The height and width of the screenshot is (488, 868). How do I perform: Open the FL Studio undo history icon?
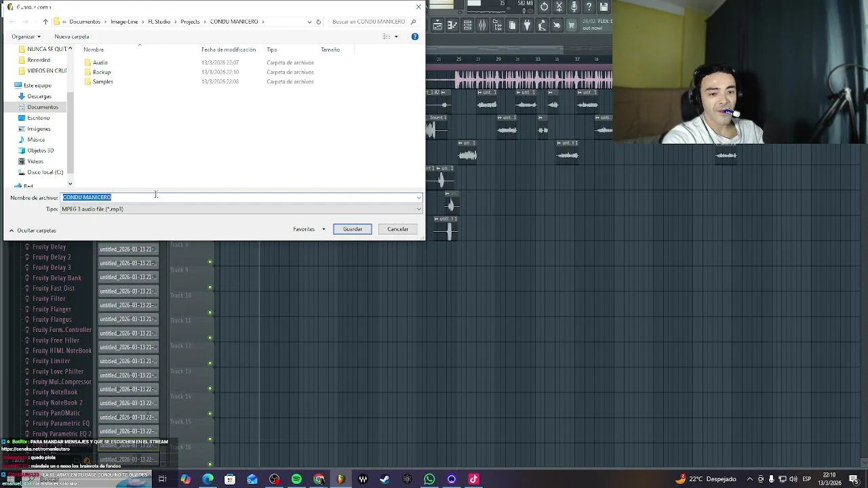[x=544, y=7]
